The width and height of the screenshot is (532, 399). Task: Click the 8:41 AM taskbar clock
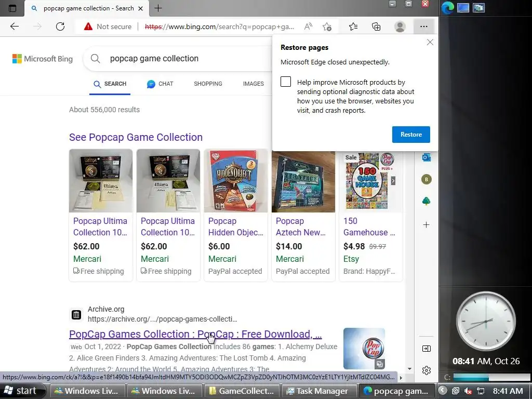coord(508,391)
